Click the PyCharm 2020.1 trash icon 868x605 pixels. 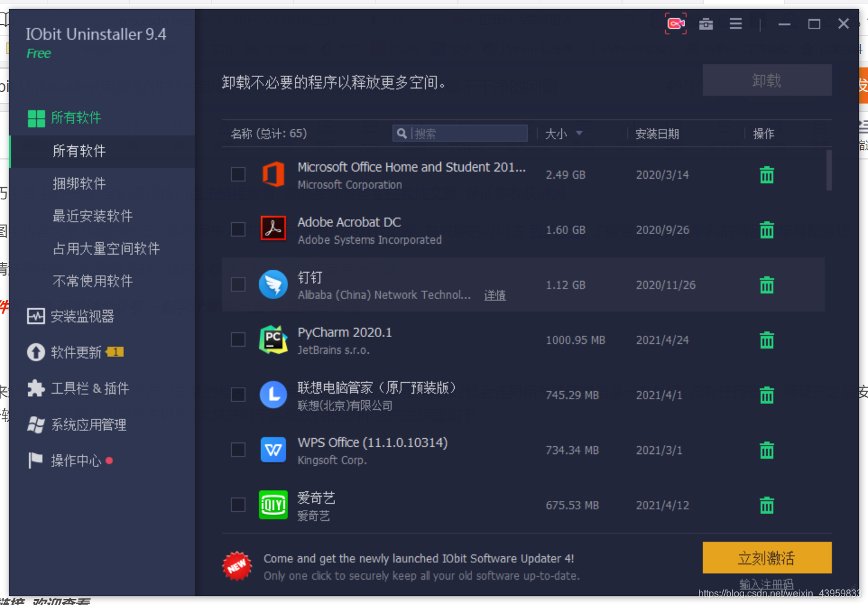(x=766, y=340)
